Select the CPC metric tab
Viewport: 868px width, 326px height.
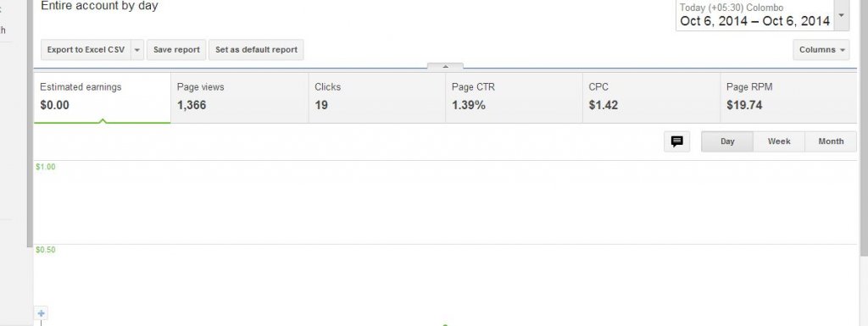pyautogui.click(x=652, y=98)
